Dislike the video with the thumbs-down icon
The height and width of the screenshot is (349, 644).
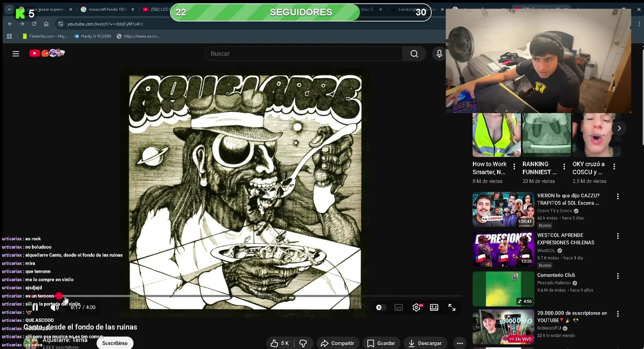coord(303,343)
